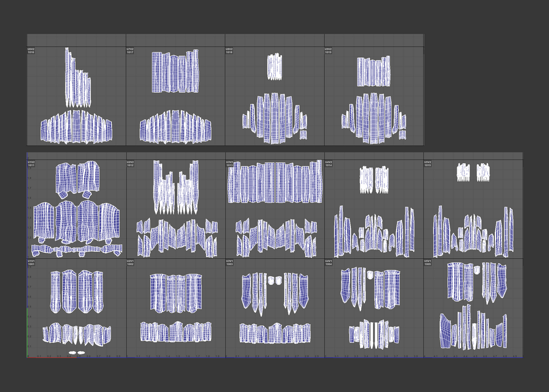Viewport: 549px width, 392px height.
Task: Click the U7V2 tile label text
Action: (130, 49)
